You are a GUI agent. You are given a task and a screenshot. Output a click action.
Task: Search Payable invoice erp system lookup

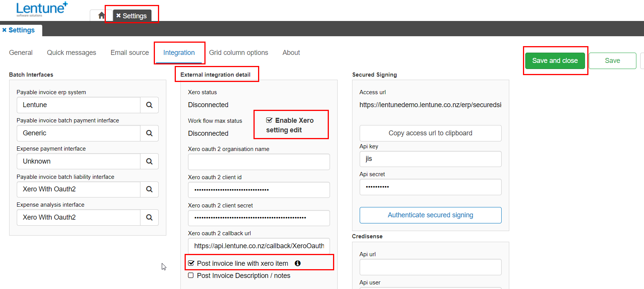[x=149, y=105]
